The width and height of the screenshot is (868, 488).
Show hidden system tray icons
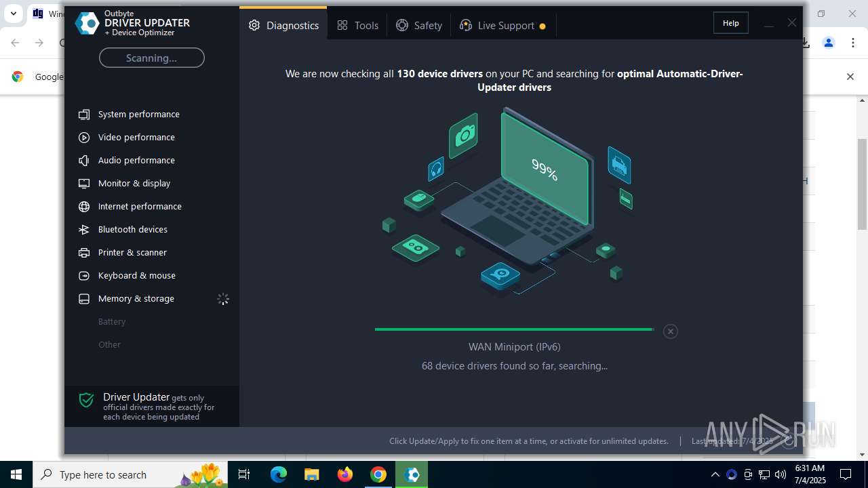coord(715,474)
